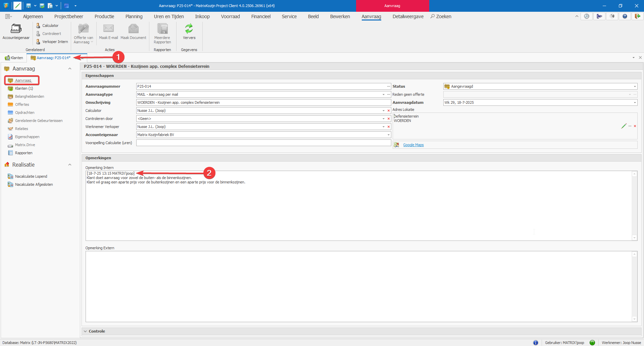Open the Detailweergave ribbon tab

(408, 16)
